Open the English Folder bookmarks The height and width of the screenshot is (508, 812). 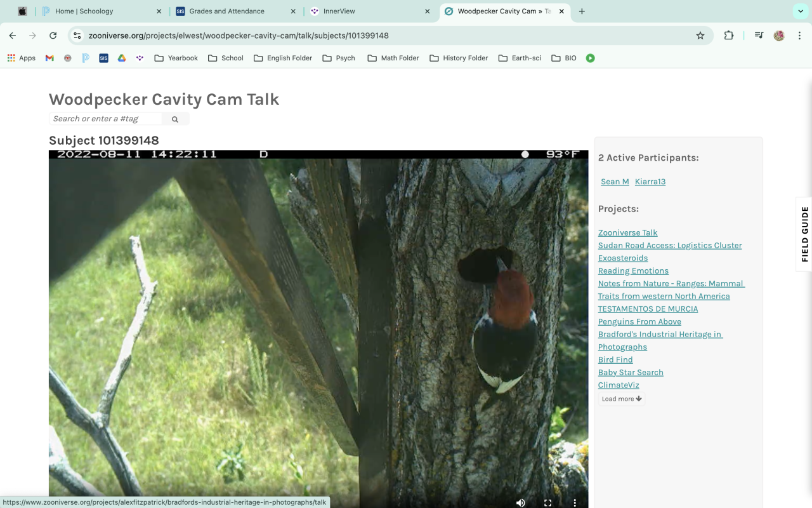pyautogui.click(x=282, y=58)
